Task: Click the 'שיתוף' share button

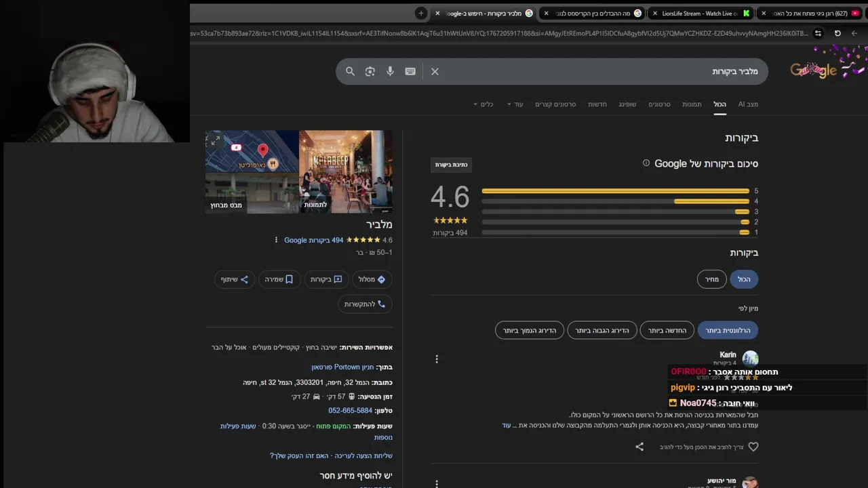Action: pos(235,279)
